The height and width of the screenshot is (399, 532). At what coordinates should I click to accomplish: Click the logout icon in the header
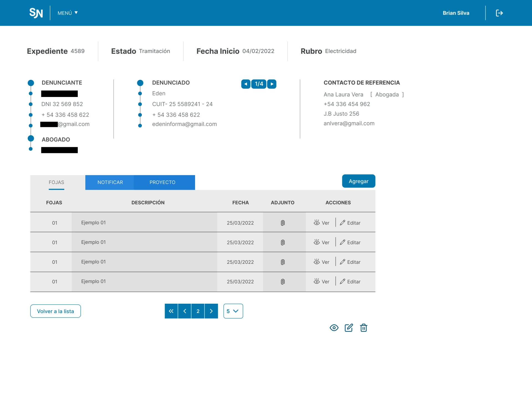click(x=499, y=13)
